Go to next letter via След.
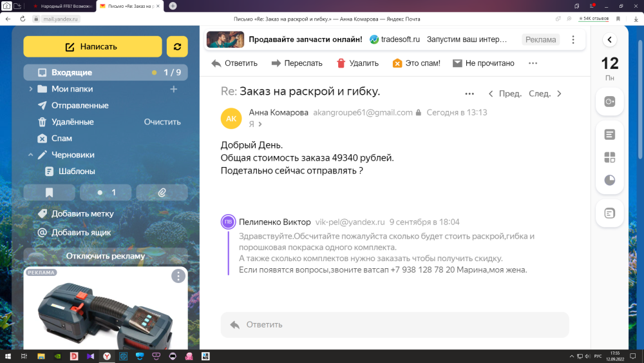 point(545,93)
